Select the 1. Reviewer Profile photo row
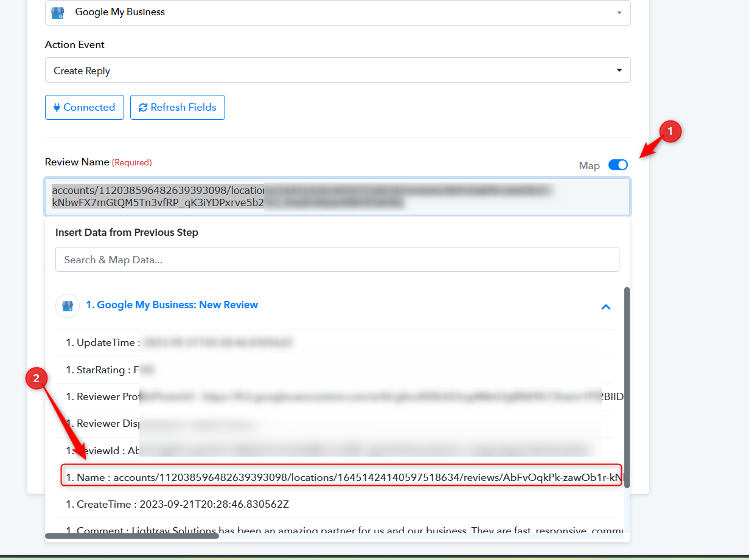Screen dimensions: 749x560 point(335,396)
